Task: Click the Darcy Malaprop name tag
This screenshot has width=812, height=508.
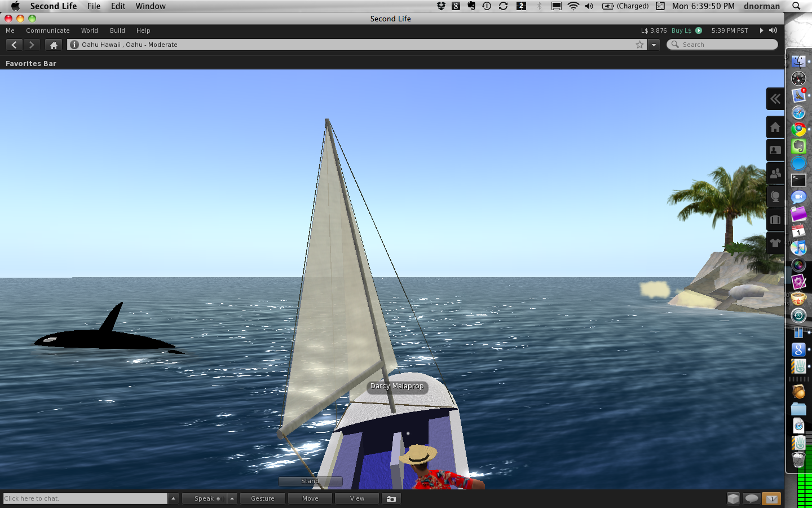Action: 397,386
